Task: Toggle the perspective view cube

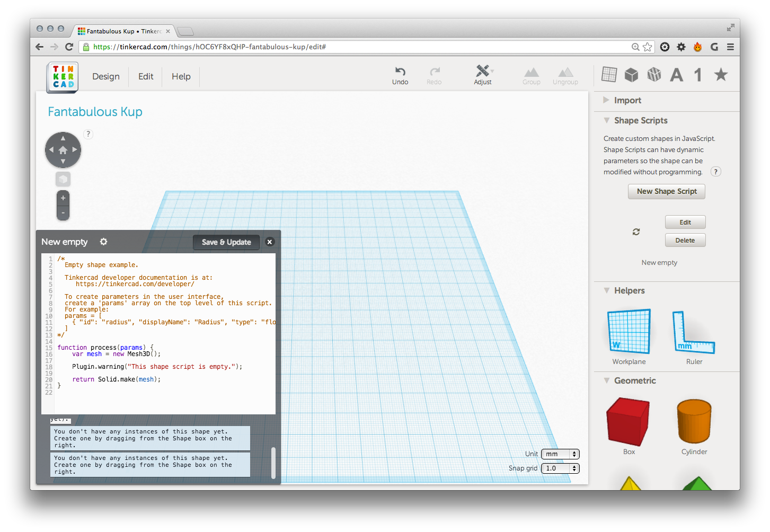Action: pos(63,179)
